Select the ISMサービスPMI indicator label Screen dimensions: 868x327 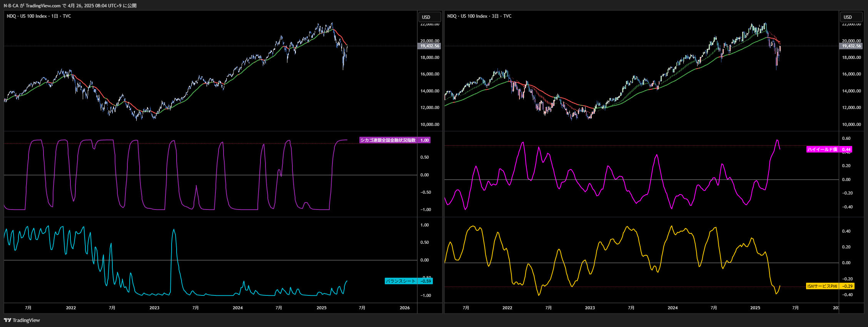pyautogui.click(x=822, y=286)
